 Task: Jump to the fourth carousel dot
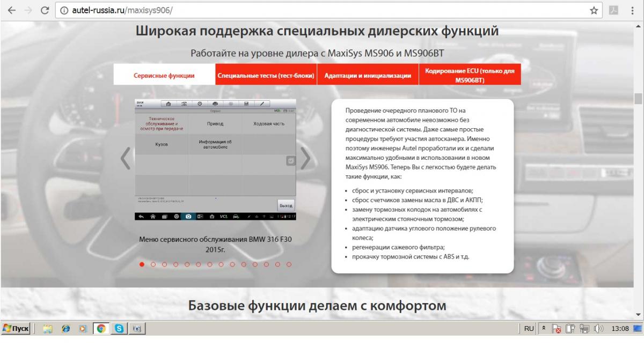175,264
